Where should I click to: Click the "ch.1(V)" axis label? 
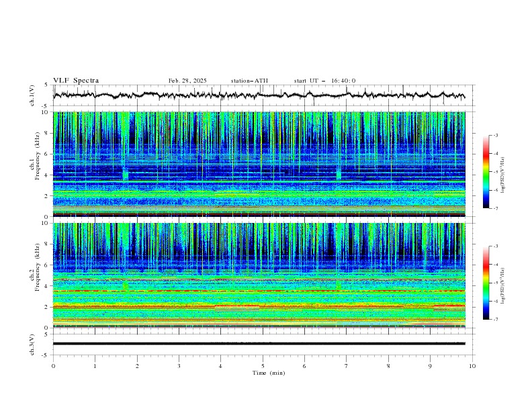32,95
